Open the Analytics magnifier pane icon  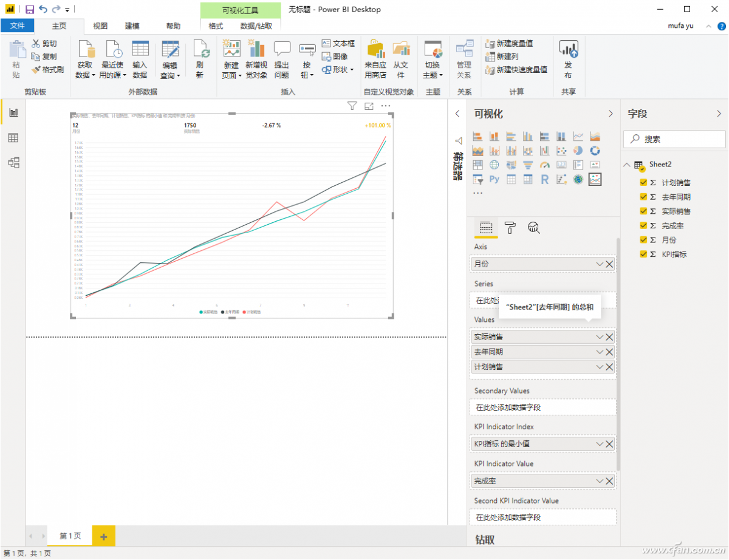(x=534, y=228)
